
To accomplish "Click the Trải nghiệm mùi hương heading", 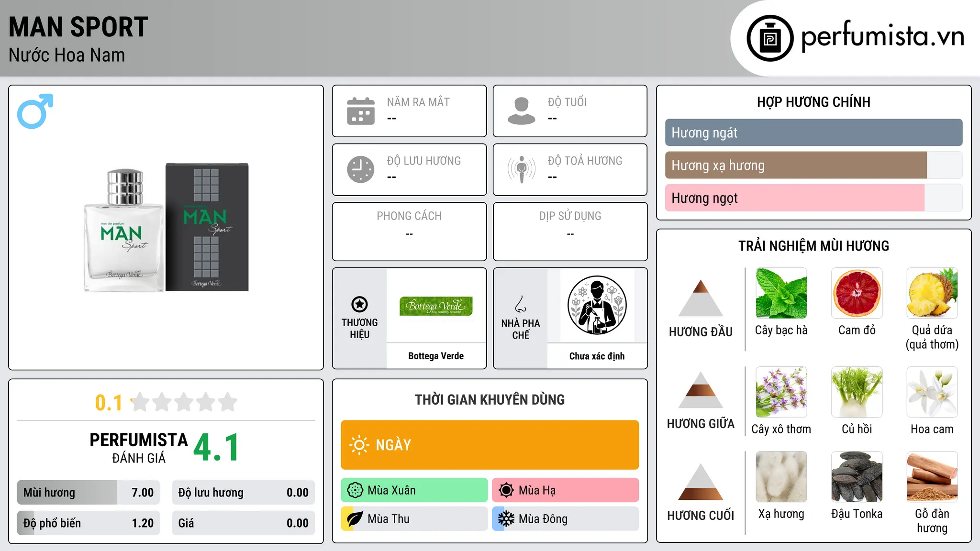I will click(813, 246).
